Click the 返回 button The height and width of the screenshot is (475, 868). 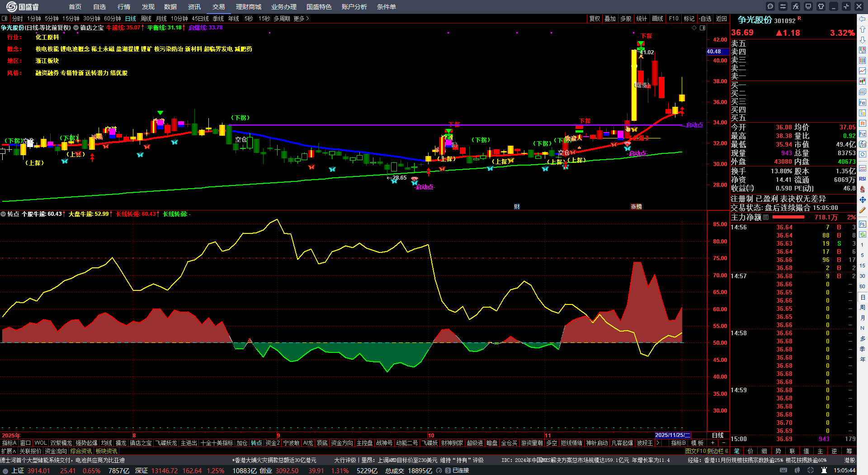[722, 19]
